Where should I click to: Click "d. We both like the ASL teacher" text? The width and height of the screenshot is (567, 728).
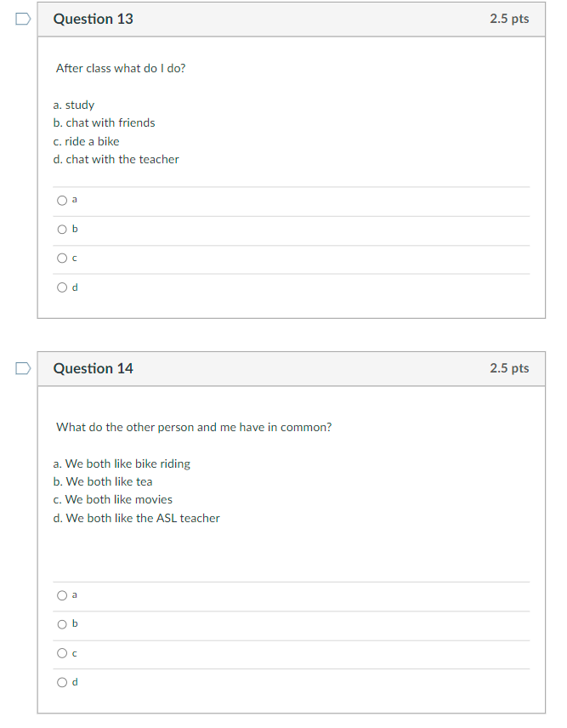click(x=136, y=518)
